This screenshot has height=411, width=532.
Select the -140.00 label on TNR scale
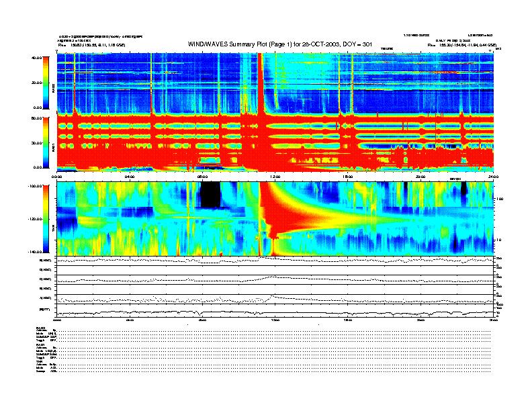[35, 252]
